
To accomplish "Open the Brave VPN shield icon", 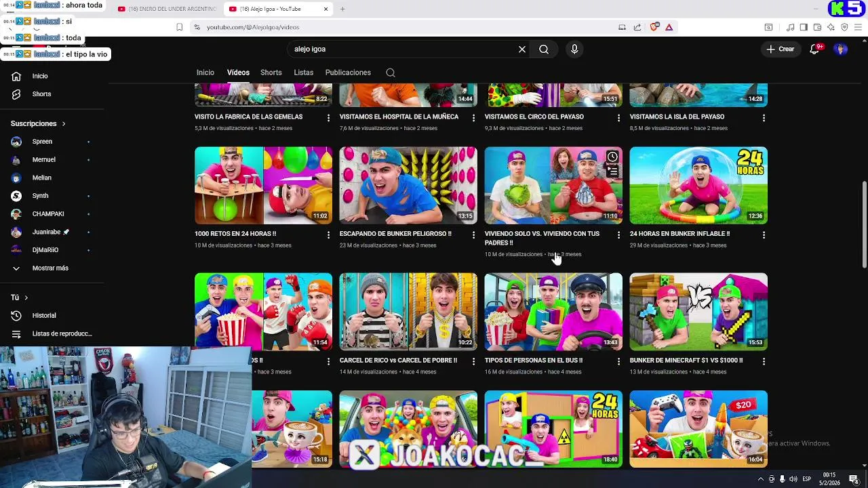I will pos(844,27).
